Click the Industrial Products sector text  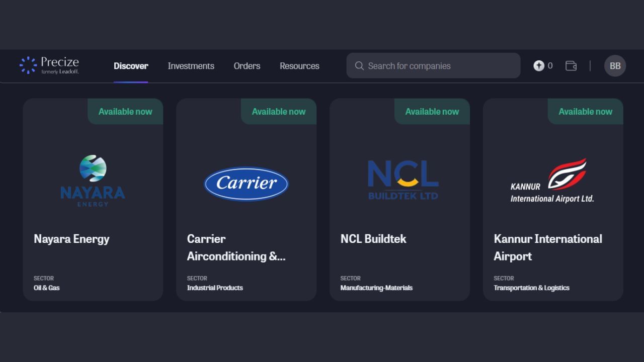tap(215, 288)
